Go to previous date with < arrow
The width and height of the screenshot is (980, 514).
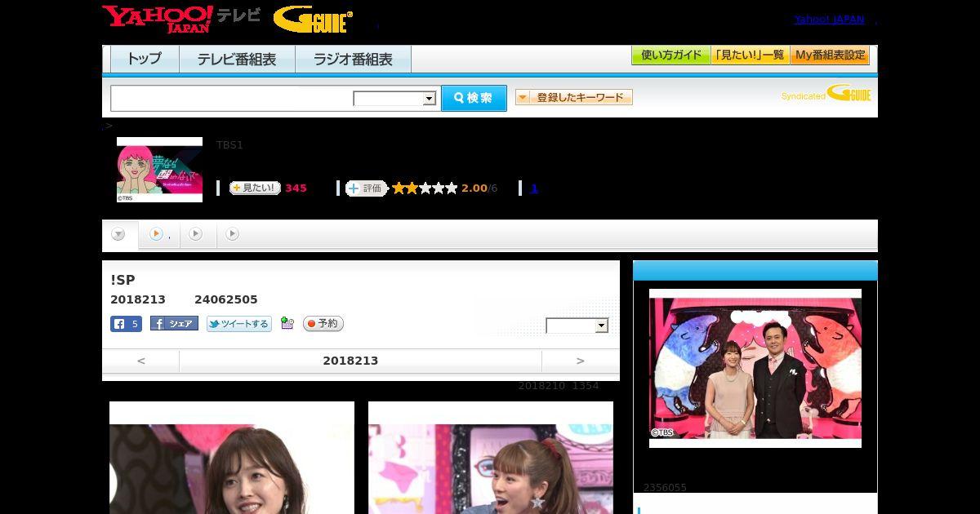pyautogui.click(x=140, y=361)
